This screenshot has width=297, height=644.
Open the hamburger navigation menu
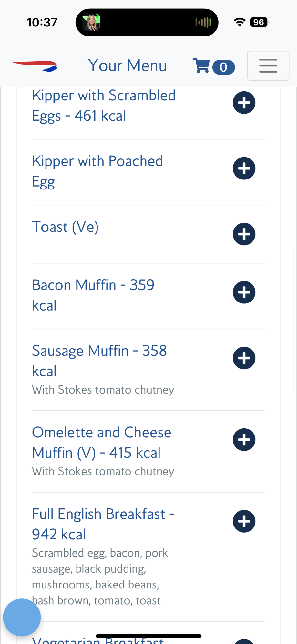(x=268, y=66)
